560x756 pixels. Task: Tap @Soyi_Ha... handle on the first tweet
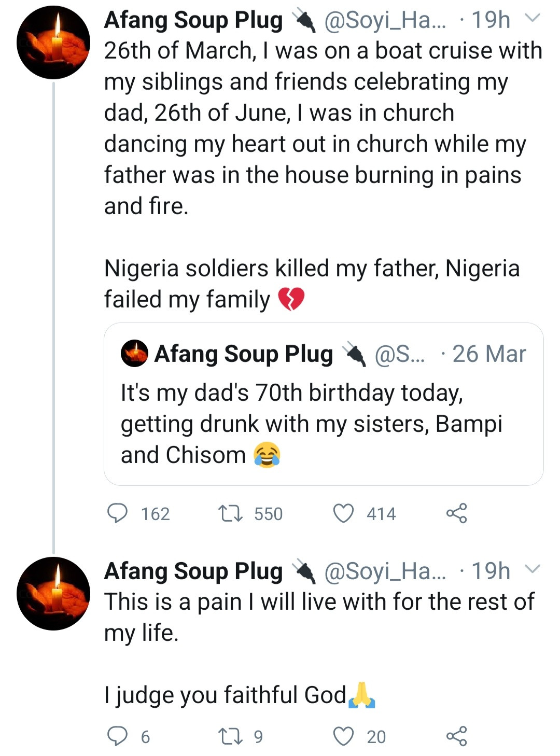pyautogui.click(x=385, y=20)
